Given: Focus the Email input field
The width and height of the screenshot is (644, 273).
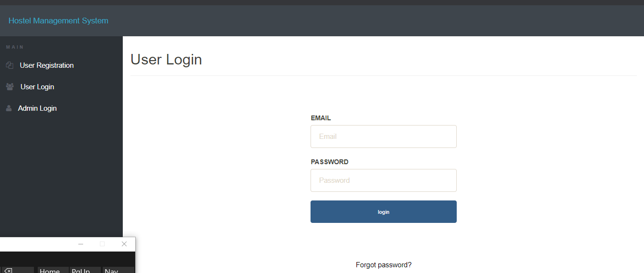Looking at the screenshot, I should point(383,136).
